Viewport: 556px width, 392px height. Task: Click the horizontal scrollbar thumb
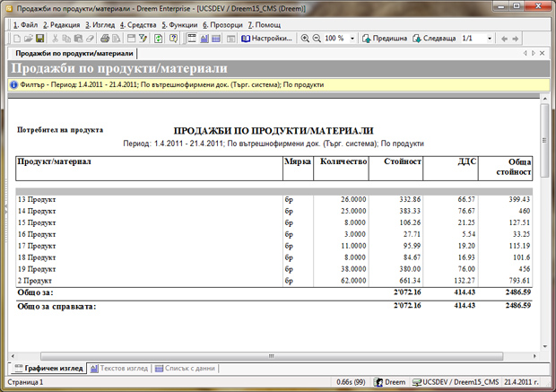tap(272, 356)
